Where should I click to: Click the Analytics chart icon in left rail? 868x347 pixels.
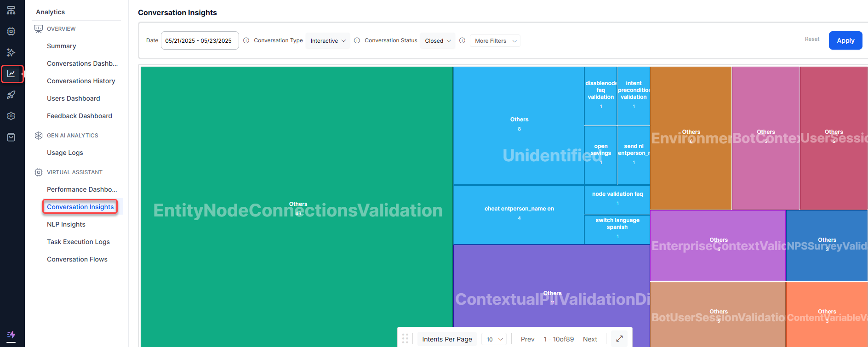11,74
